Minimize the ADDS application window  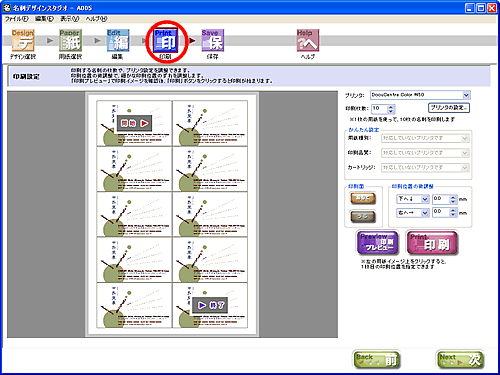click(x=470, y=8)
